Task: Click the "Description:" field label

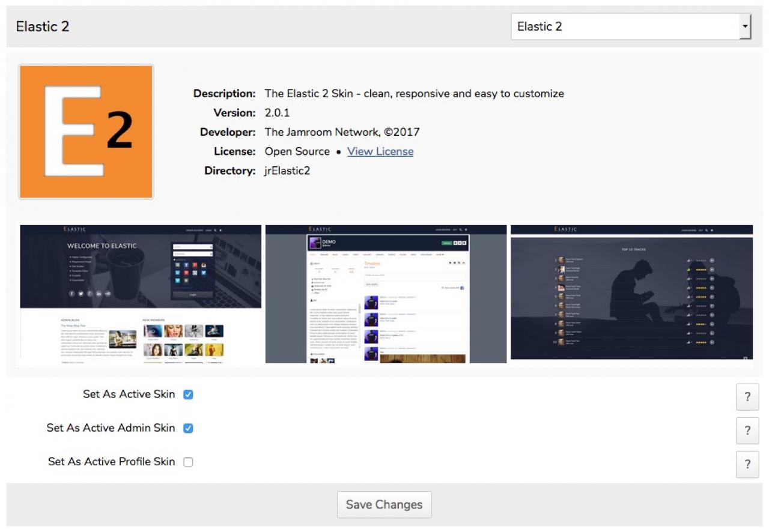Action: 225,94
